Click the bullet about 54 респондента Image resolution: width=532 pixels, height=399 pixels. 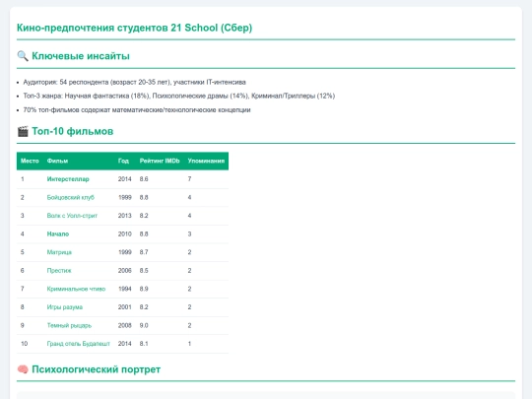[x=134, y=82]
